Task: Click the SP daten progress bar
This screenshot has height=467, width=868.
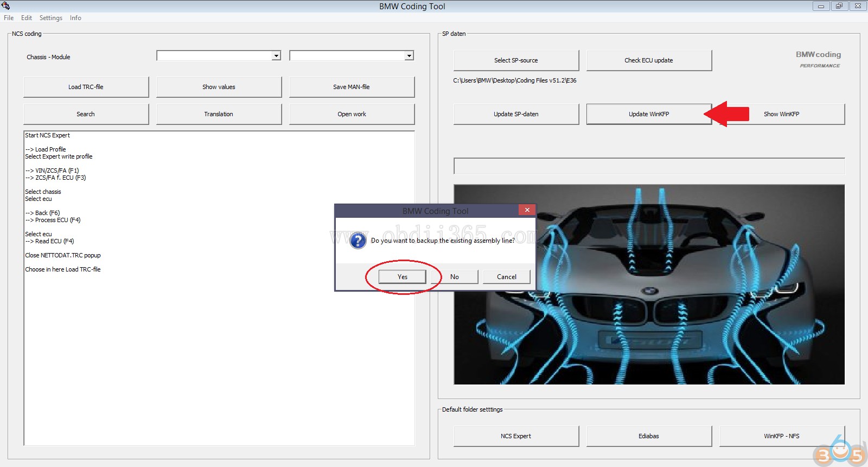Action: click(649, 166)
